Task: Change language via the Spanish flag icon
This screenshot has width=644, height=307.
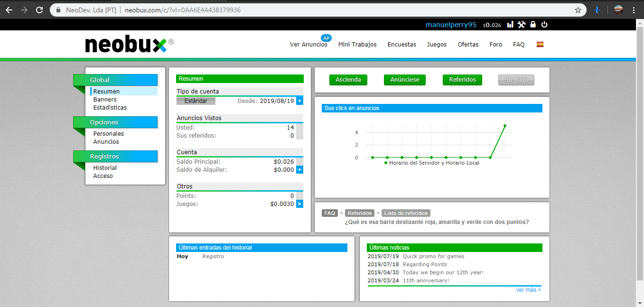Action: tap(540, 44)
